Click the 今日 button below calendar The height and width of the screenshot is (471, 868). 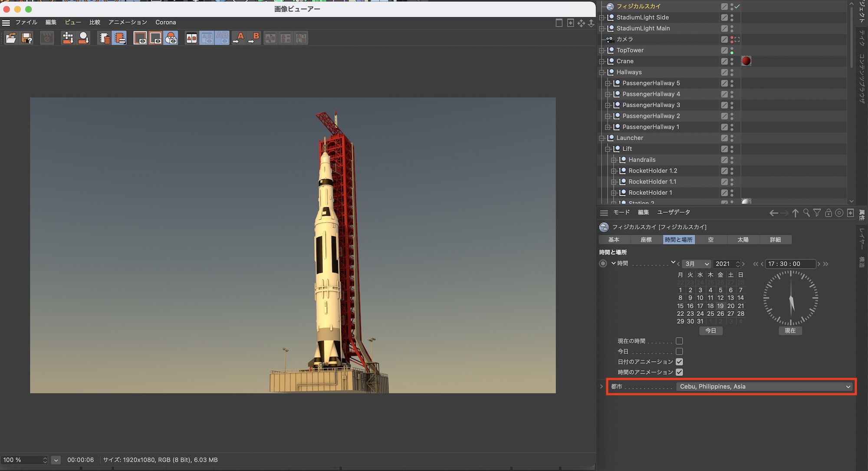pyautogui.click(x=710, y=331)
